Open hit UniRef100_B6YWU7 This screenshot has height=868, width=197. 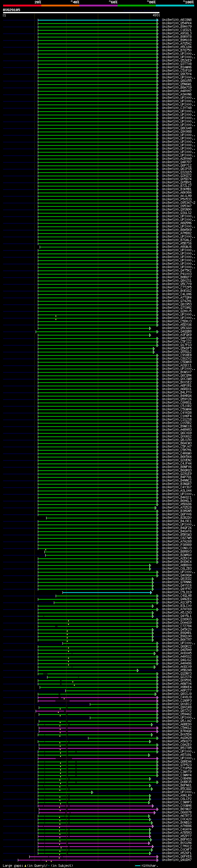click(x=177, y=809)
